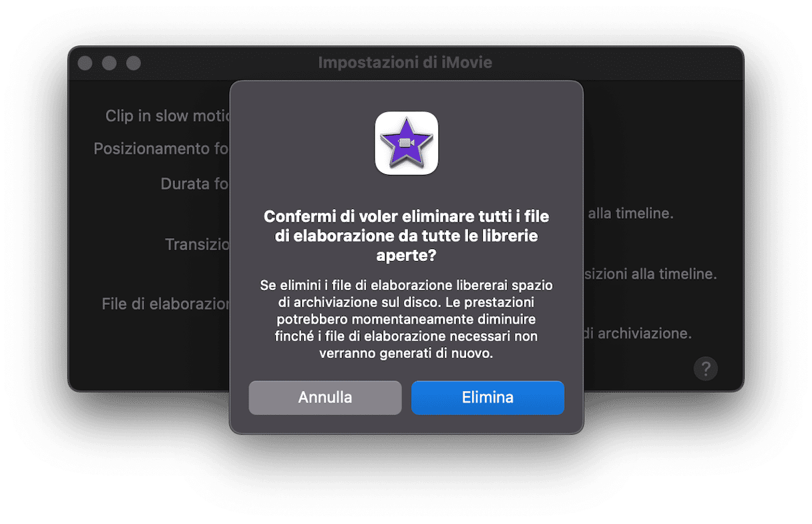Confirm deletion with the Elimina button
The width and height of the screenshot is (812, 524).
[x=487, y=398]
